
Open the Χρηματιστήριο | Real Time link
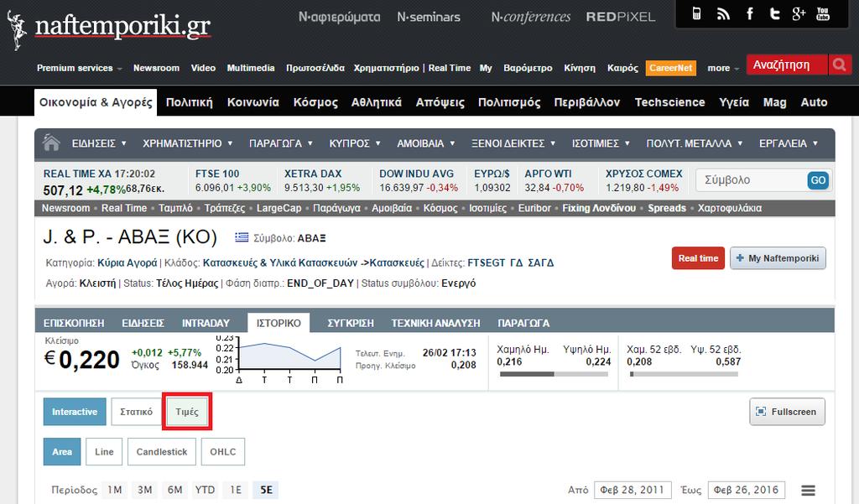[412, 68]
